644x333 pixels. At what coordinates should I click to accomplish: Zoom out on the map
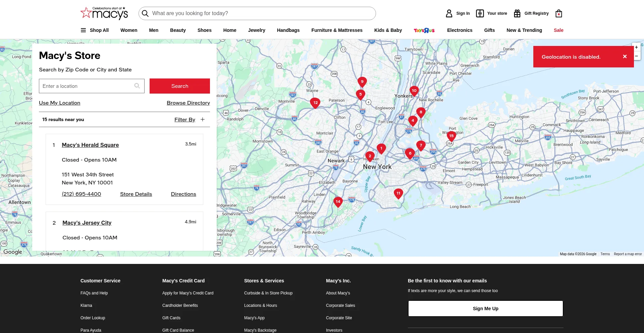[x=636, y=56]
